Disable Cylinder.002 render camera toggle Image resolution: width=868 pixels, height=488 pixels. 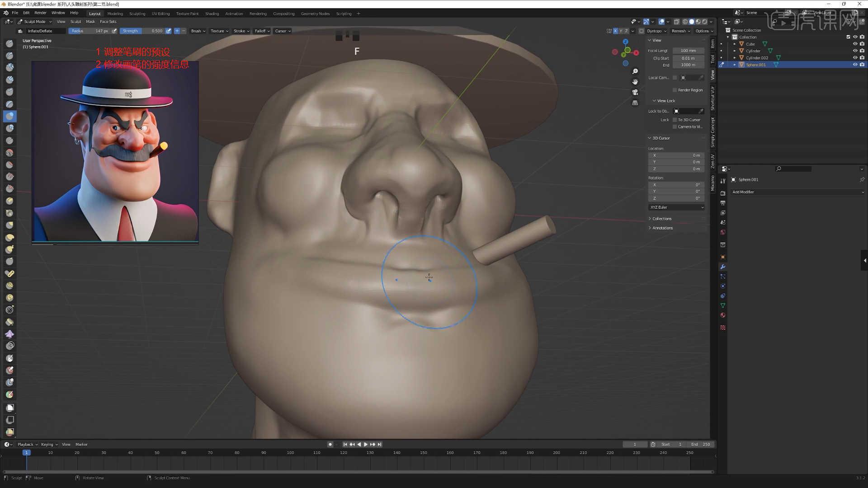tap(861, 57)
